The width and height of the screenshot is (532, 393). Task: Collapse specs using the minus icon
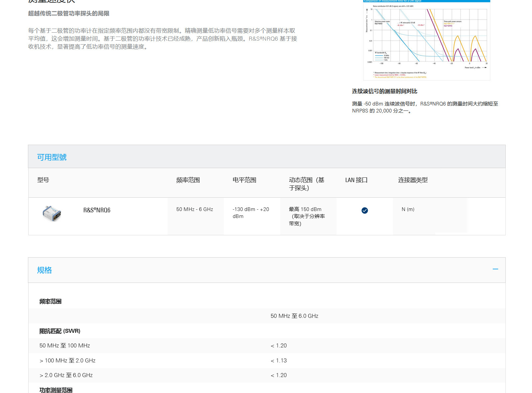495,269
